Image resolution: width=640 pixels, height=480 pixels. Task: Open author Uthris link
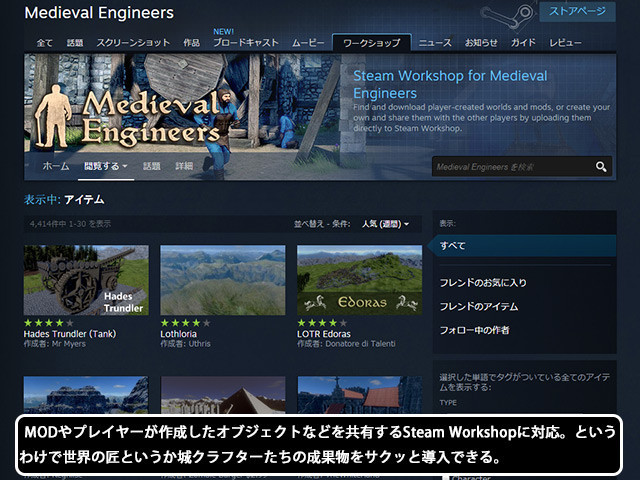coord(200,344)
